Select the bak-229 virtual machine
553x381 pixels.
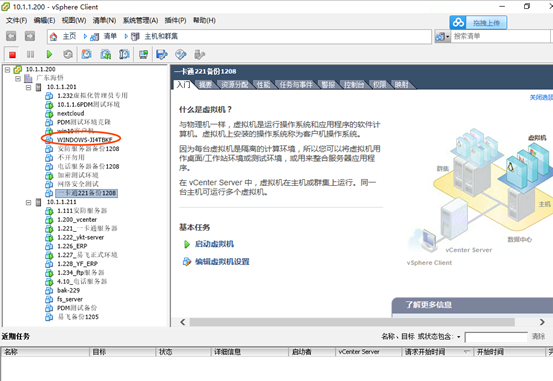(68, 290)
